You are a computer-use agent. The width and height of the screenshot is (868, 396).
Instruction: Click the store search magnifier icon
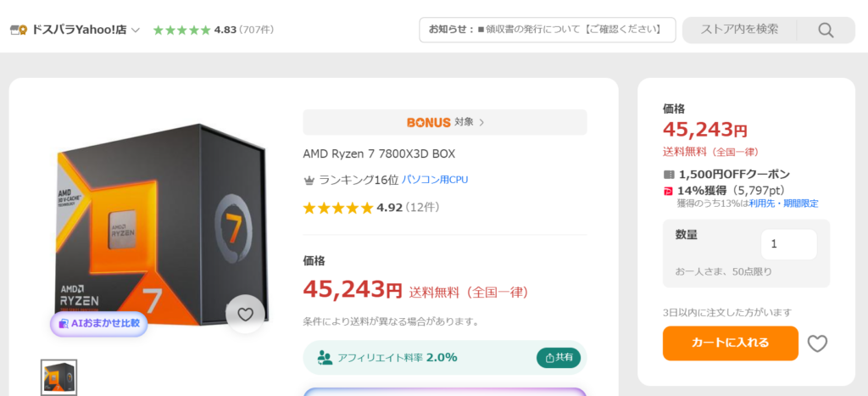(x=826, y=30)
